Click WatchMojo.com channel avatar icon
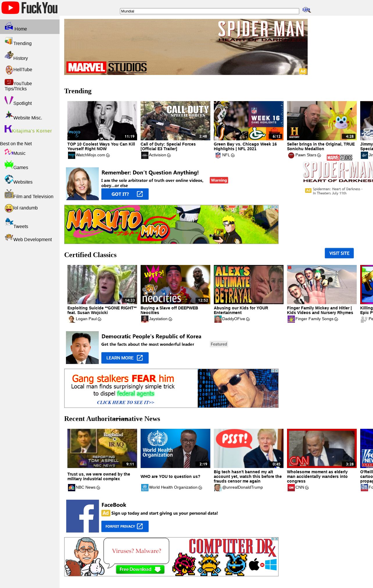 [x=71, y=155]
